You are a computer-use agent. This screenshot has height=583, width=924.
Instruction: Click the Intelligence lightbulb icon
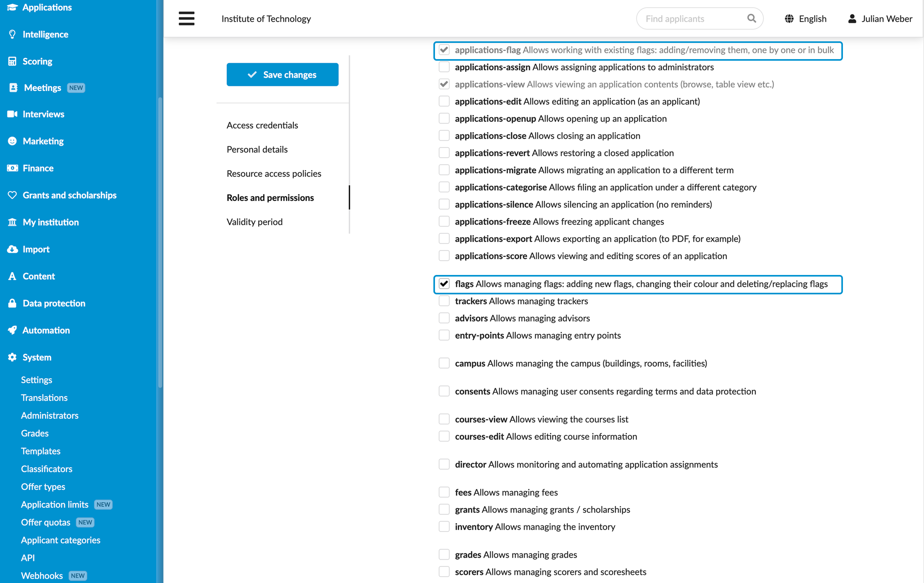pyautogui.click(x=12, y=34)
